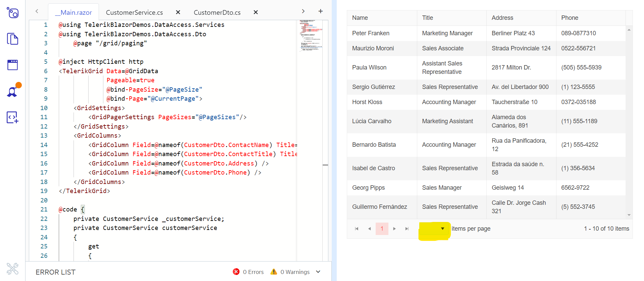Go to last page in grid pager

(x=407, y=229)
